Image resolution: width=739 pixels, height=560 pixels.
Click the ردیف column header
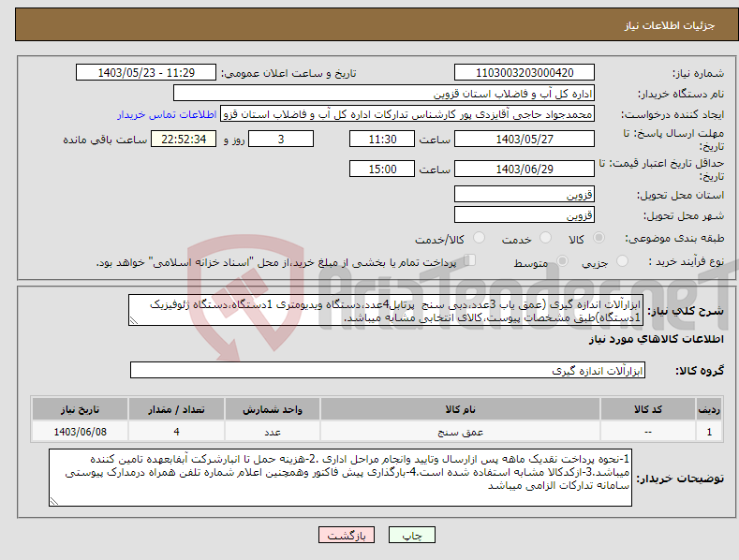click(709, 409)
